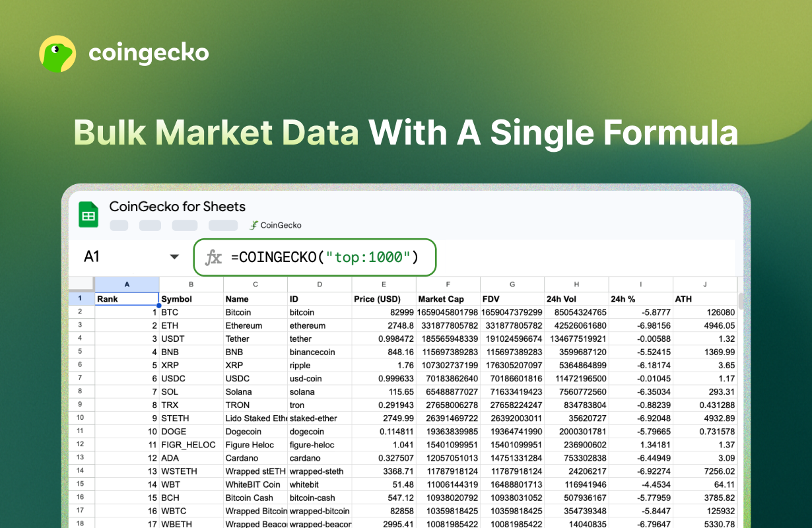
Task: Select the WBTC symbol cell
Action: pos(191,510)
